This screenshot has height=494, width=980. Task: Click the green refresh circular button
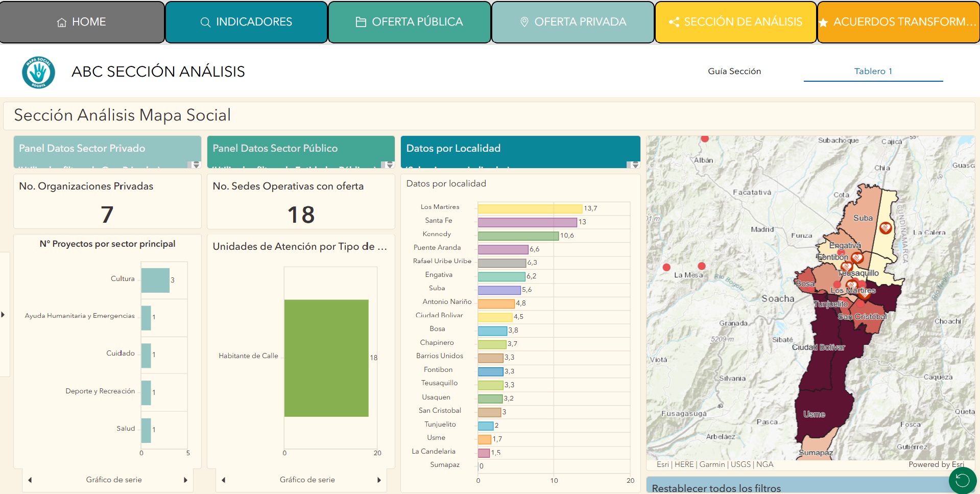(963, 480)
